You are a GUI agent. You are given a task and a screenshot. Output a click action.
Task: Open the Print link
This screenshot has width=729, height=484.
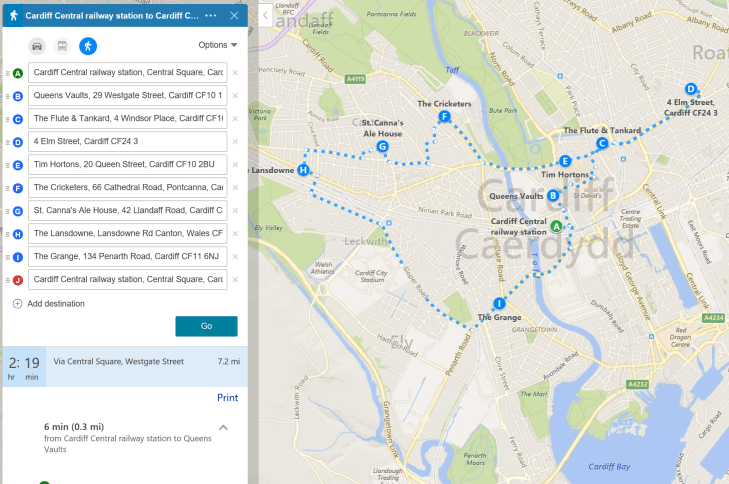(227, 398)
